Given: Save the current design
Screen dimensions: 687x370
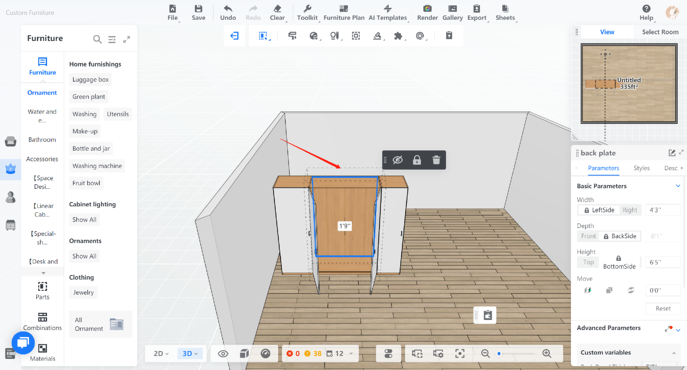Looking at the screenshot, I should click(198, 13).
